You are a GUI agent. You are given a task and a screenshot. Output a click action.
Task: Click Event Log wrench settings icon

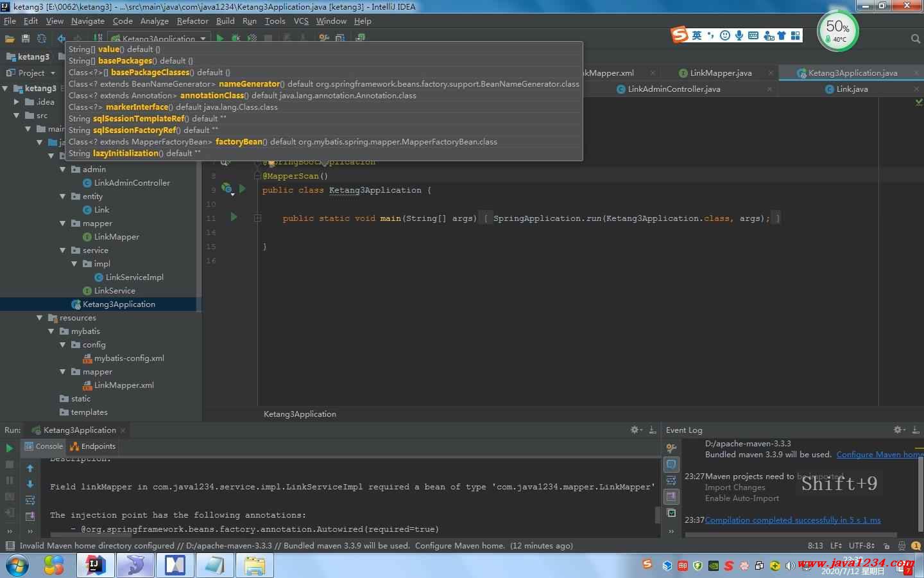tap(671, 448)
